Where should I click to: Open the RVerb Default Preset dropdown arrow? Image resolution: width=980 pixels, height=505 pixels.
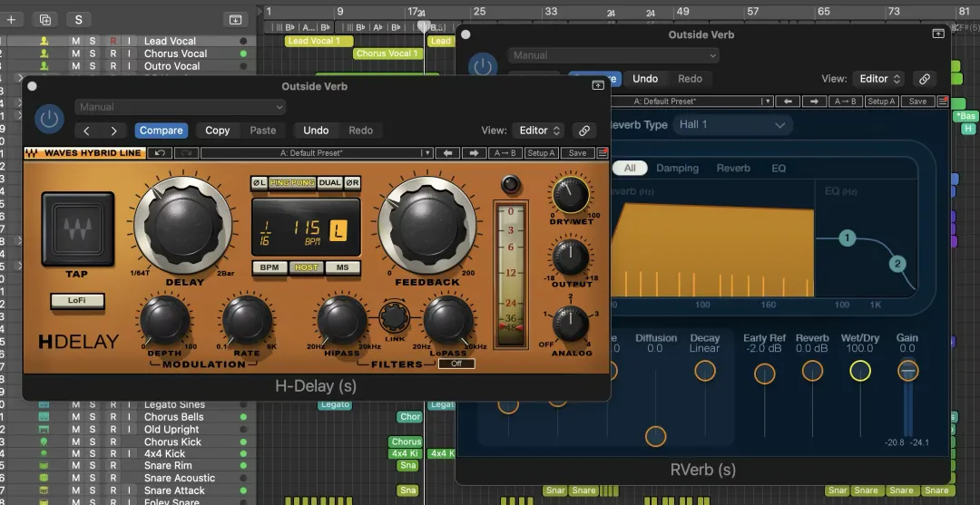[767, 102]
